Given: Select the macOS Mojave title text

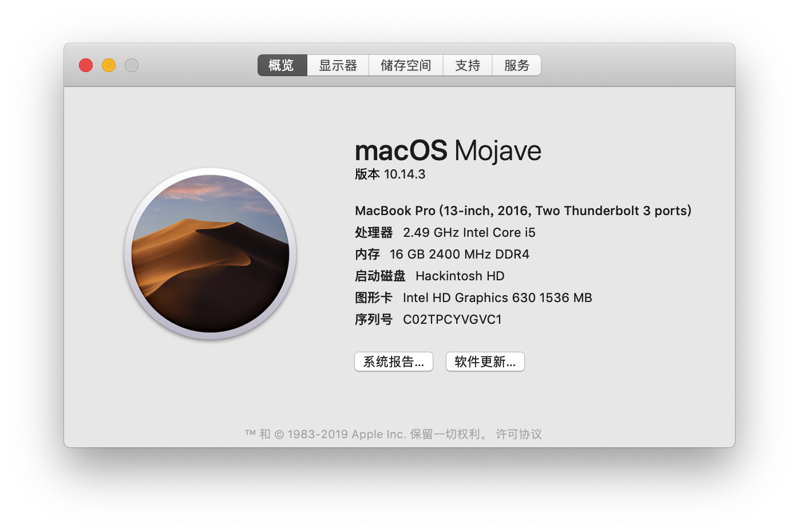Looking at the screenshot, I should coord(448,151).
